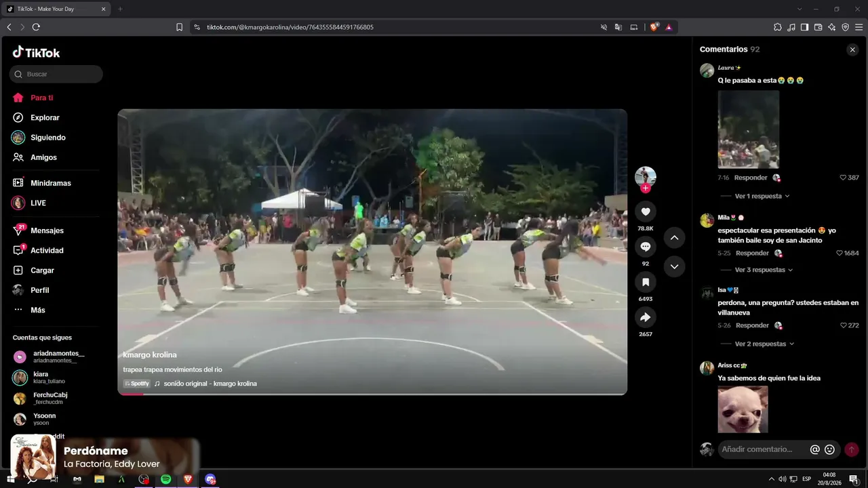Screen dimensions: 868x488
Task: Go back with the browser back arrow
Action: coord(9,27)
